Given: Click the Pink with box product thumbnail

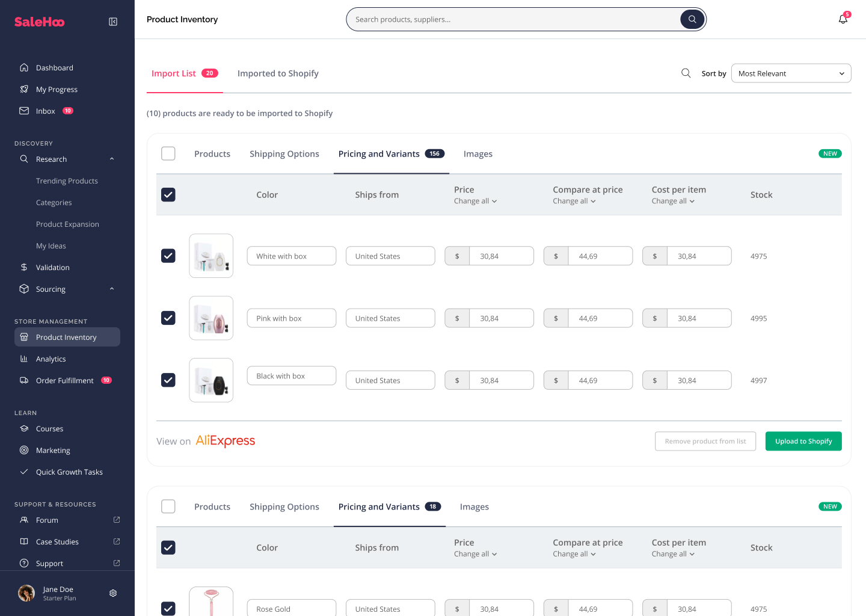Looking at the screenshot, I should (211, 318).
